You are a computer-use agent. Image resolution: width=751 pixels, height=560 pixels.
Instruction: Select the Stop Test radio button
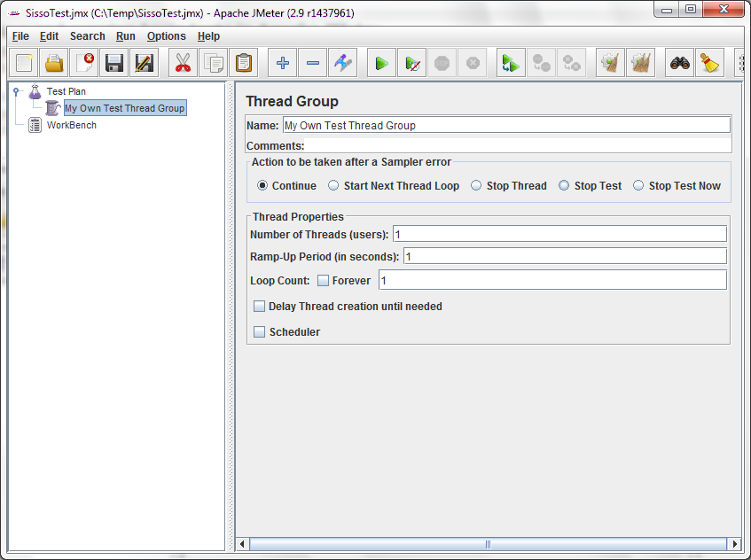coord(564,185)
